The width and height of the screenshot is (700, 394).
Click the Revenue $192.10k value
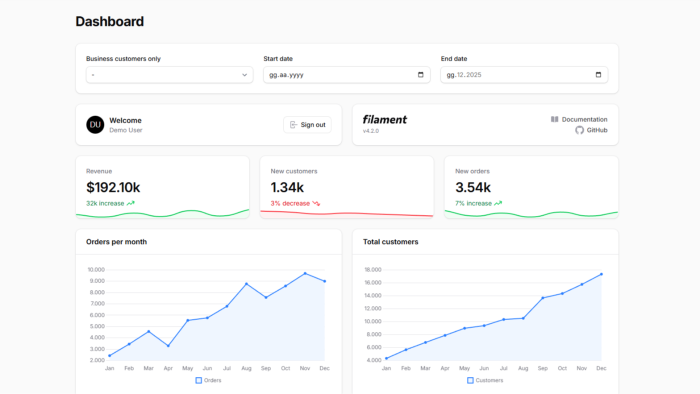tap(113, 187)
